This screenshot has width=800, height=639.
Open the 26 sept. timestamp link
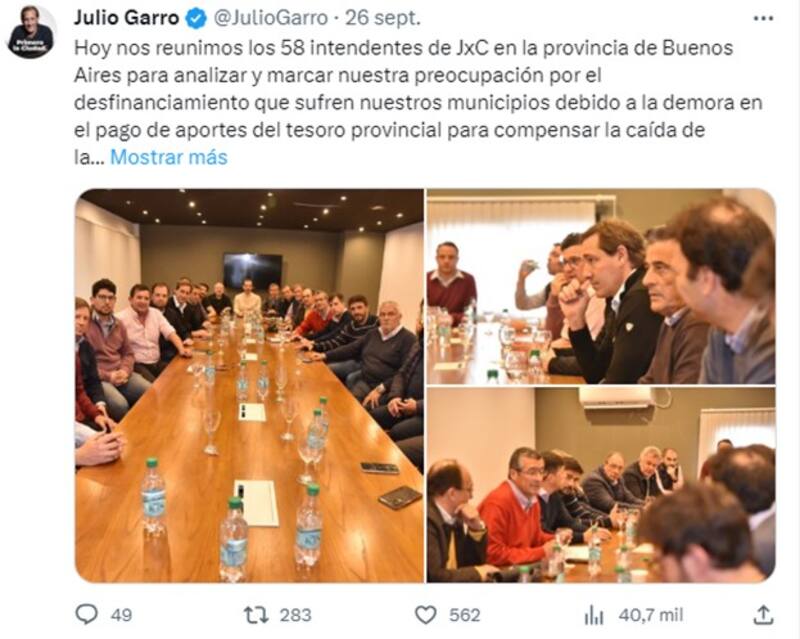(x=383, y=18)
